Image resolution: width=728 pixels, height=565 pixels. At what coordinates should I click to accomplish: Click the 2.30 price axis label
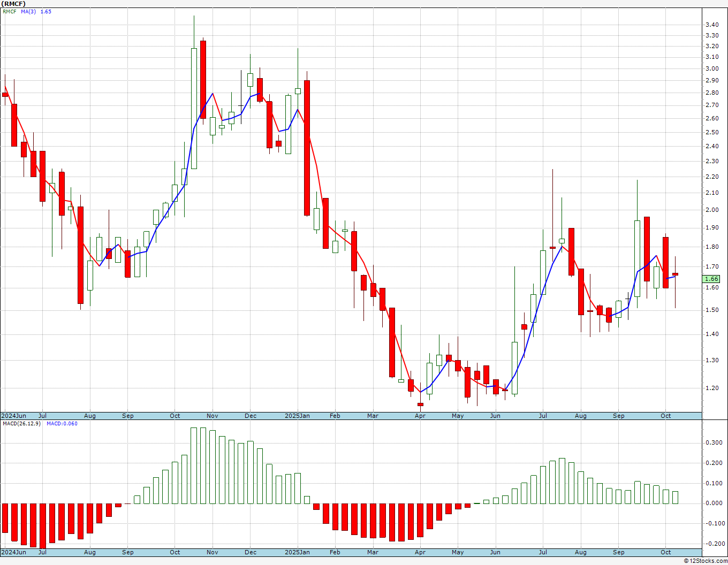[x=712, y=161]
